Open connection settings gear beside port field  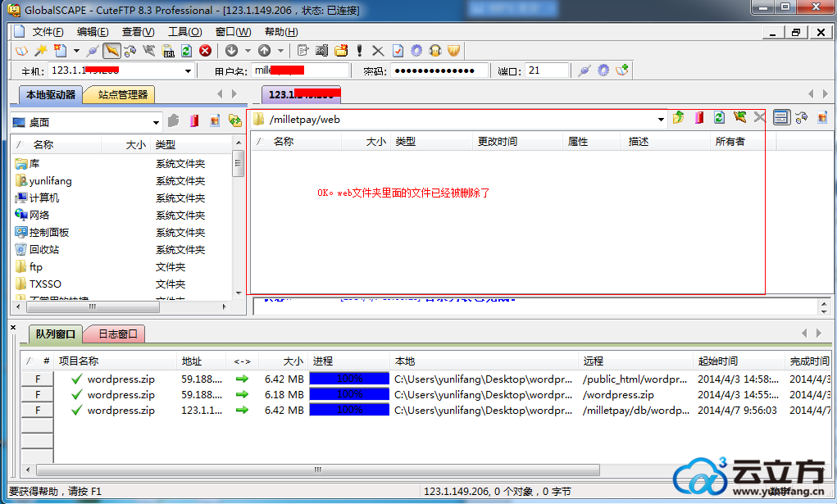pyautogui.click(x=603, y=70)
